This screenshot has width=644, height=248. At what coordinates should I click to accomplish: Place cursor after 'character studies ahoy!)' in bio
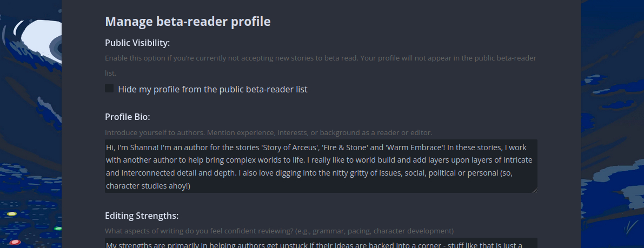pyautogui.click(x=191, y=186)
